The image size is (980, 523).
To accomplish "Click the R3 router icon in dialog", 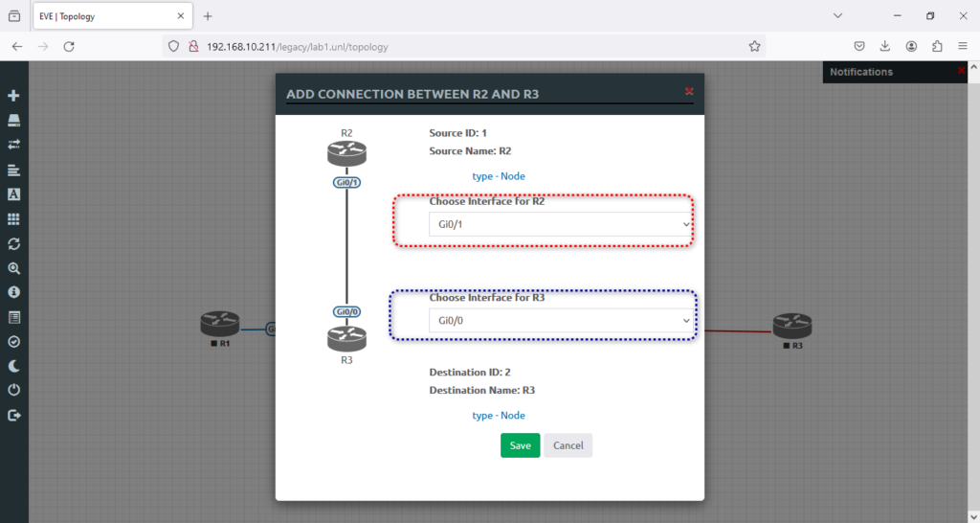I will (x=346, y=339).
